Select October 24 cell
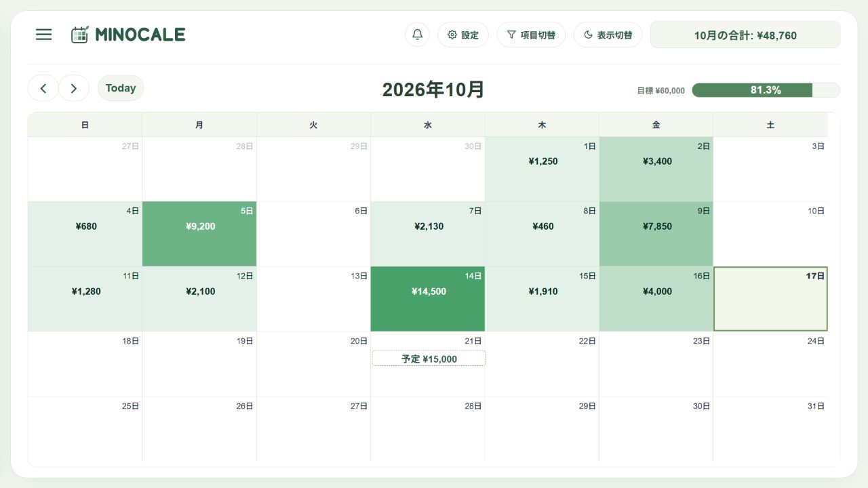This screenshot has height=488, width=868. (770, 364)
